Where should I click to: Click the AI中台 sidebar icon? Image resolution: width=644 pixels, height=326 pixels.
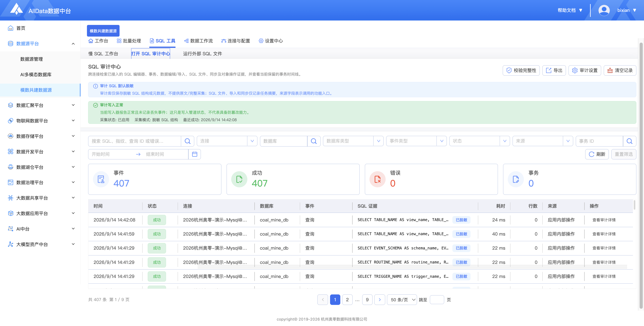10,229
